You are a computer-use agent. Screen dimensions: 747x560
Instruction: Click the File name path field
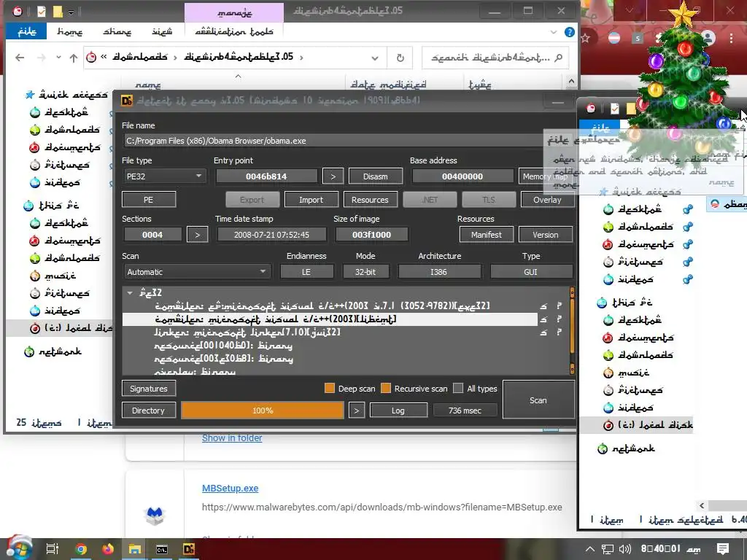coord(333,141)
